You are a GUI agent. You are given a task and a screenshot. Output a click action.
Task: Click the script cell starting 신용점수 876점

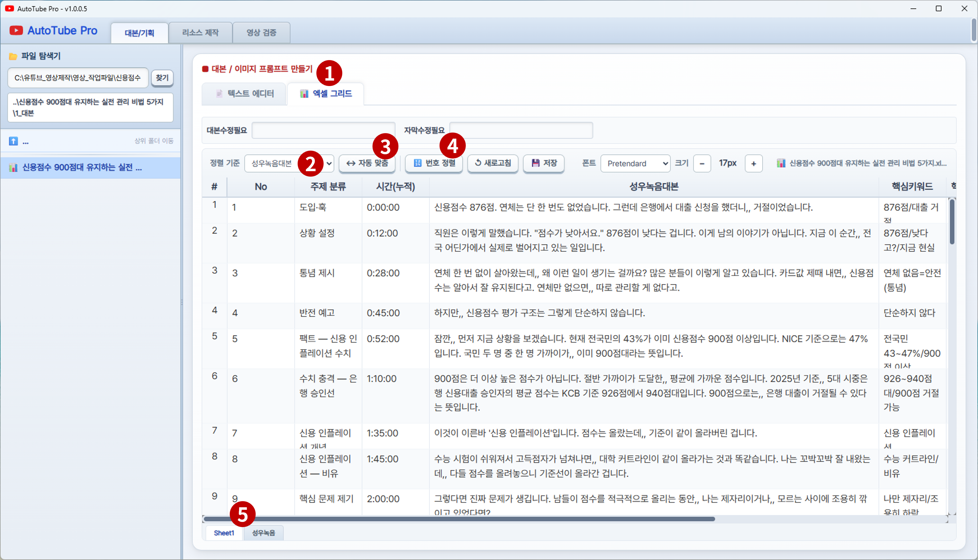pyautogui.click(x=654, y=210)
